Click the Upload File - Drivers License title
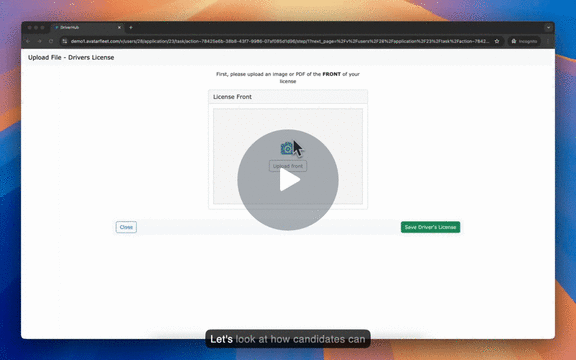The image size is (576, 360). click(71, 57)
